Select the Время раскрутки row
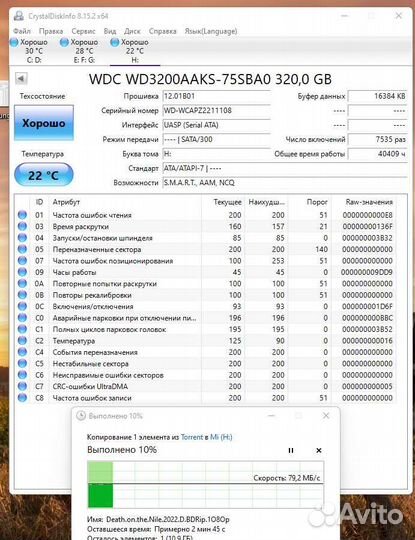 (206, 226)
